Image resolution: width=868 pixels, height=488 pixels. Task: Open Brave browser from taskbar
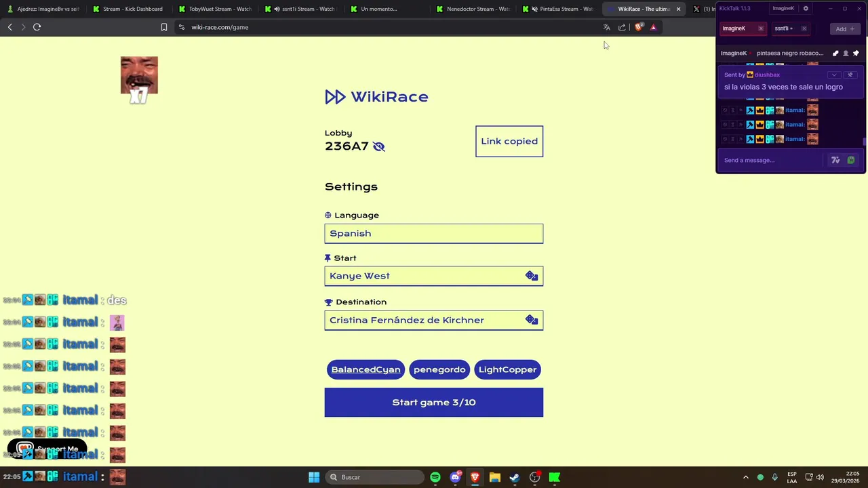[x=475, y=477]
